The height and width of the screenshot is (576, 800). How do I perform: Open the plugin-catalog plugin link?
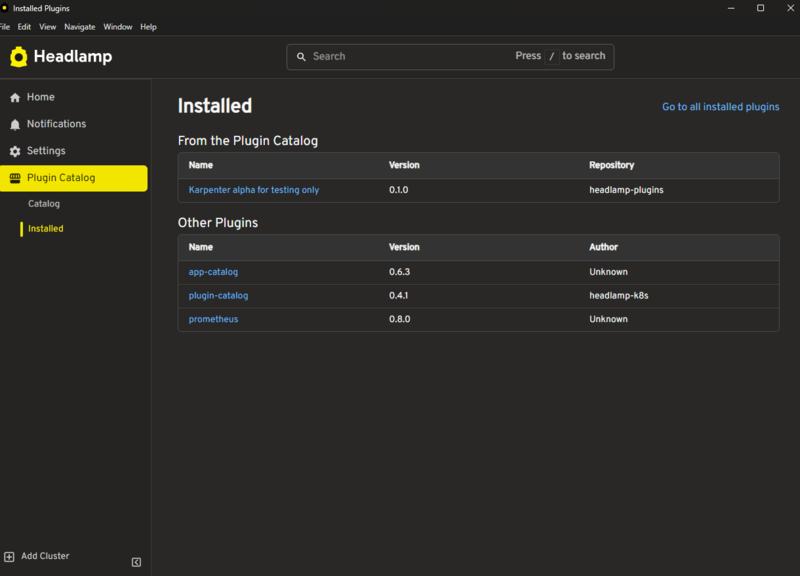218,295
